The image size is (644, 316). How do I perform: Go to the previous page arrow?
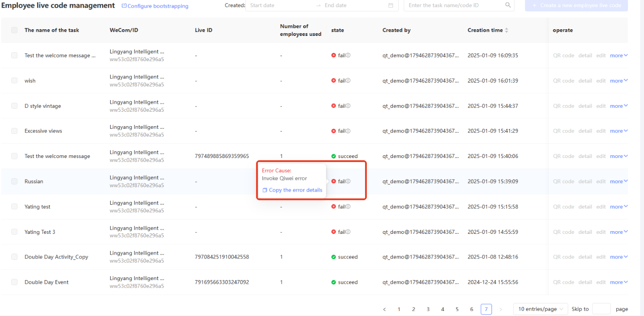pos(384,309)
